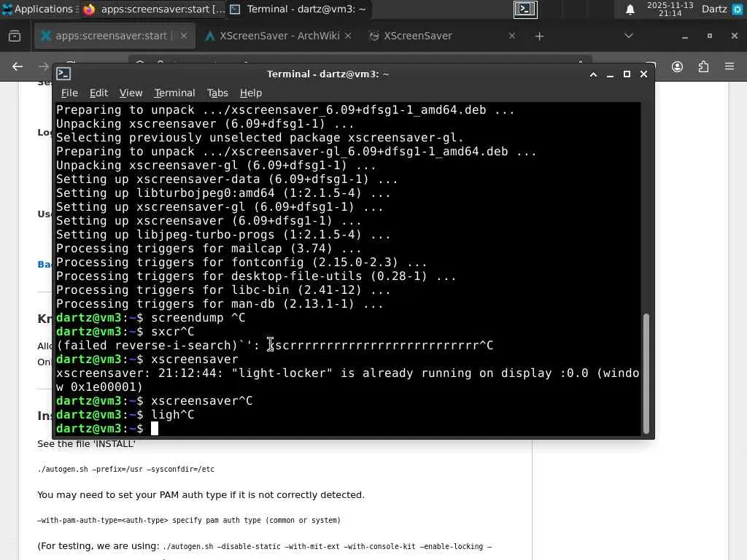
Task: Go back in Firefox history
Action: 18,66
